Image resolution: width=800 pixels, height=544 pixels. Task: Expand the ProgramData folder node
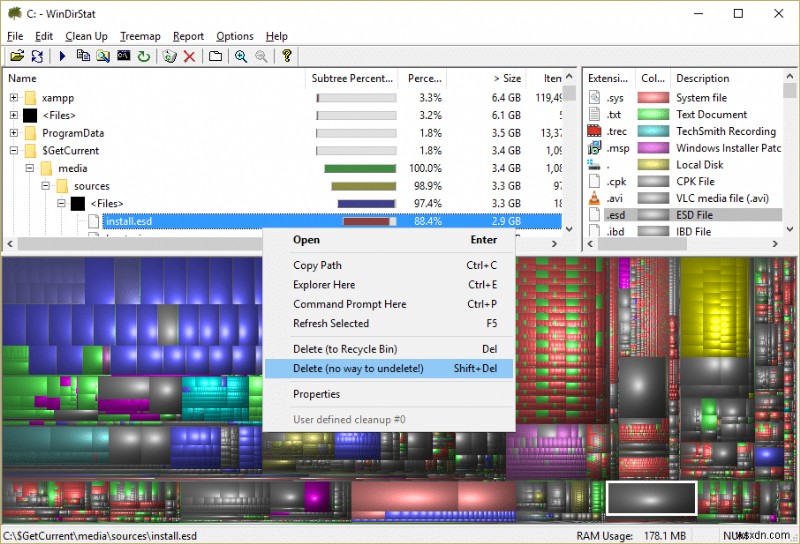[x=14, y=133]
